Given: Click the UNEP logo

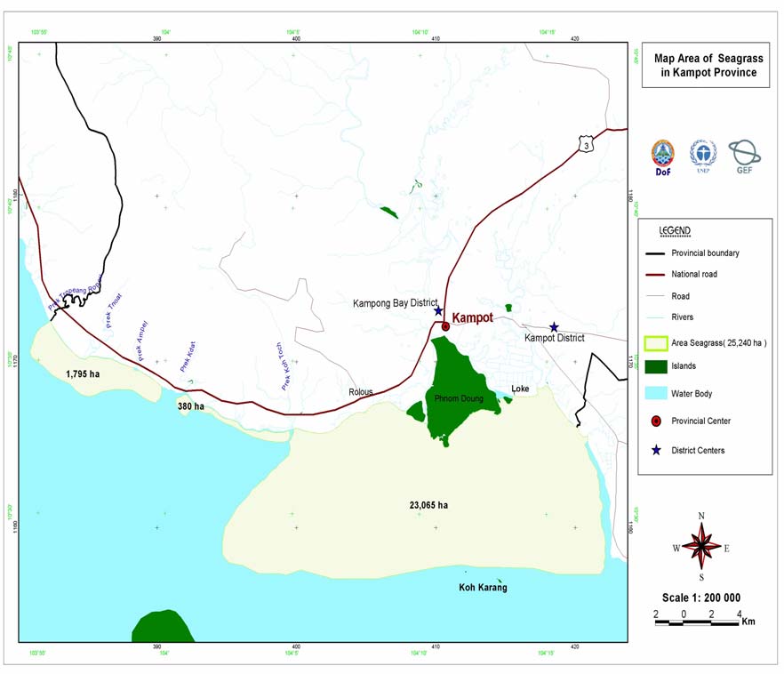Looking at the screenshot, I should (703, 154).
